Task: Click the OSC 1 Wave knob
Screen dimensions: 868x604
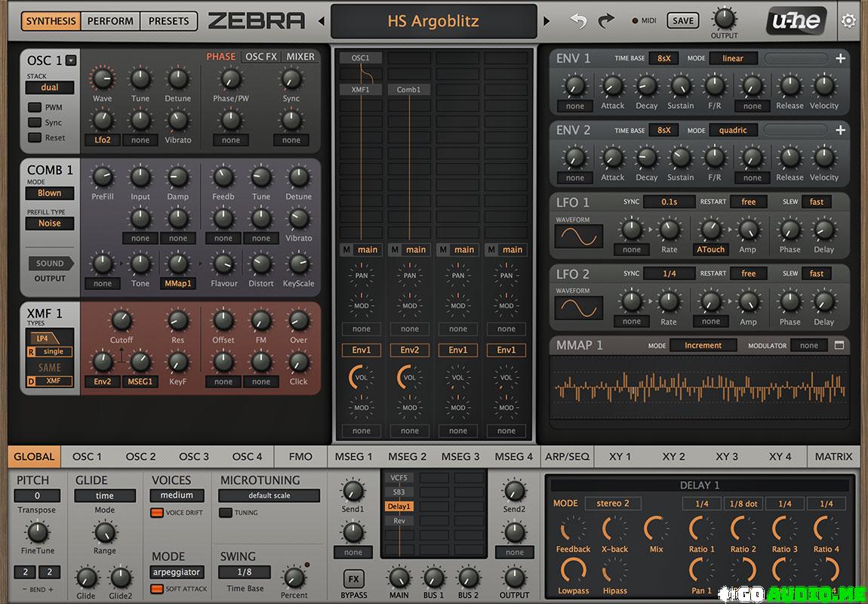Action: (103, 79)
